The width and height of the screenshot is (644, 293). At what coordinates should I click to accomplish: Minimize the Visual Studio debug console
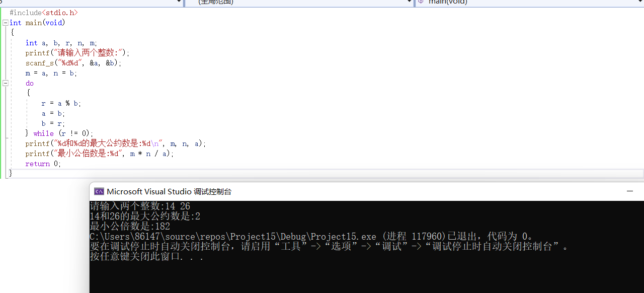point(629,191)
